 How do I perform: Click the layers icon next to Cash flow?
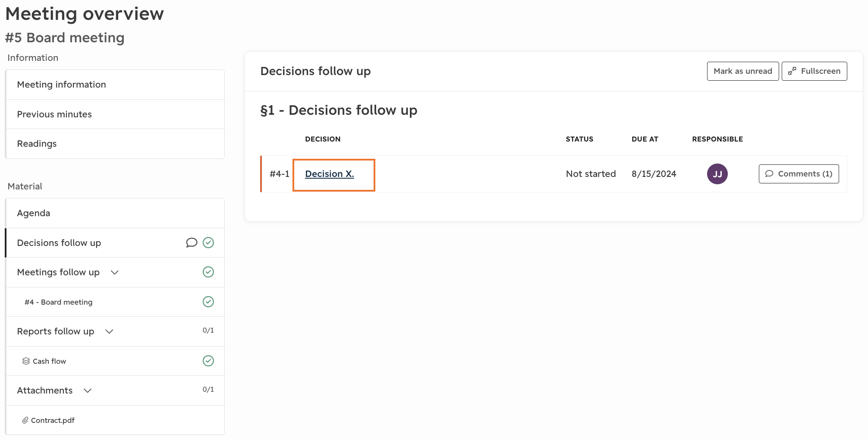[x=26, y=361]
